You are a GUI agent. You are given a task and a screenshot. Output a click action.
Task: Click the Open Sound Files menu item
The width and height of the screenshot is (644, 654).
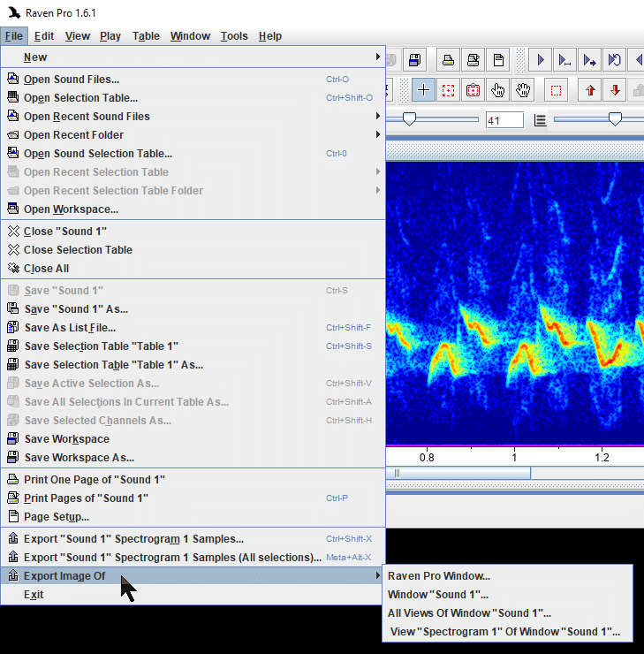193,80
